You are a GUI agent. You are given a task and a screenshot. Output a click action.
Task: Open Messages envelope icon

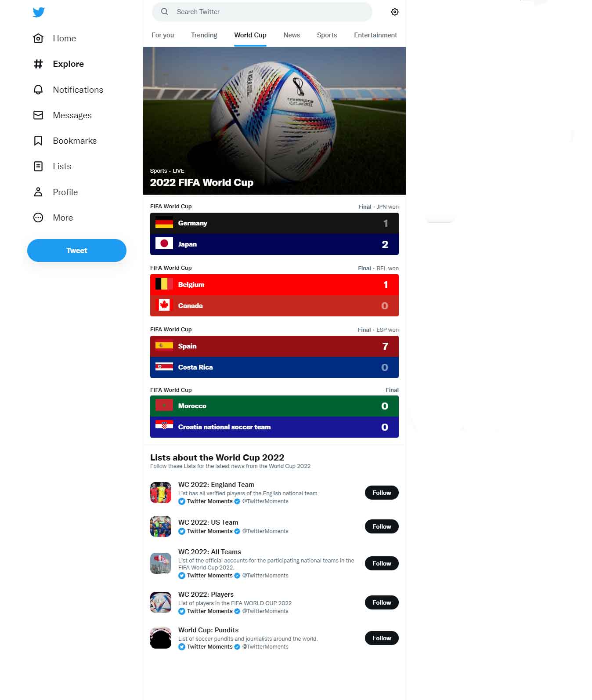[38, 115]
